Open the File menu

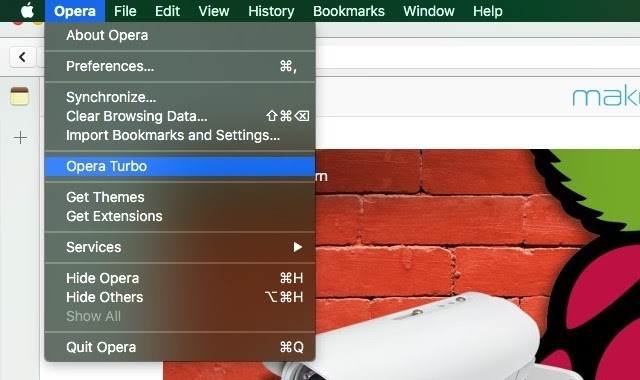pos(125,11)
